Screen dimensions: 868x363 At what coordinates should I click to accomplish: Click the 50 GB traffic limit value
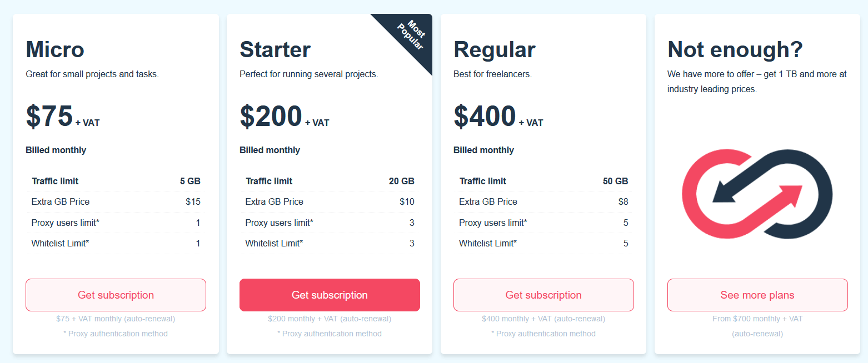tap(615, 181)
